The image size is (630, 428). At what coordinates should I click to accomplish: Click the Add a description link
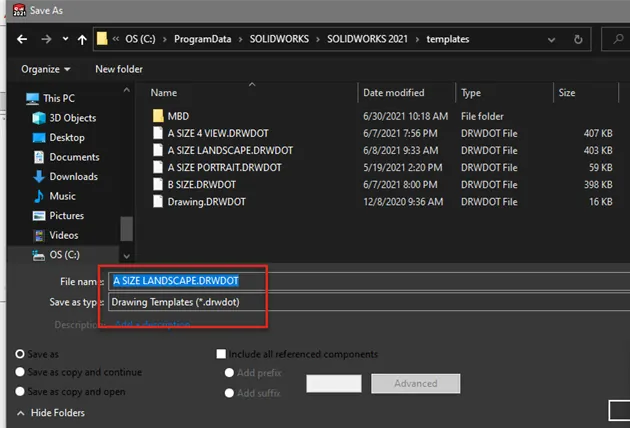coord(153,324)
